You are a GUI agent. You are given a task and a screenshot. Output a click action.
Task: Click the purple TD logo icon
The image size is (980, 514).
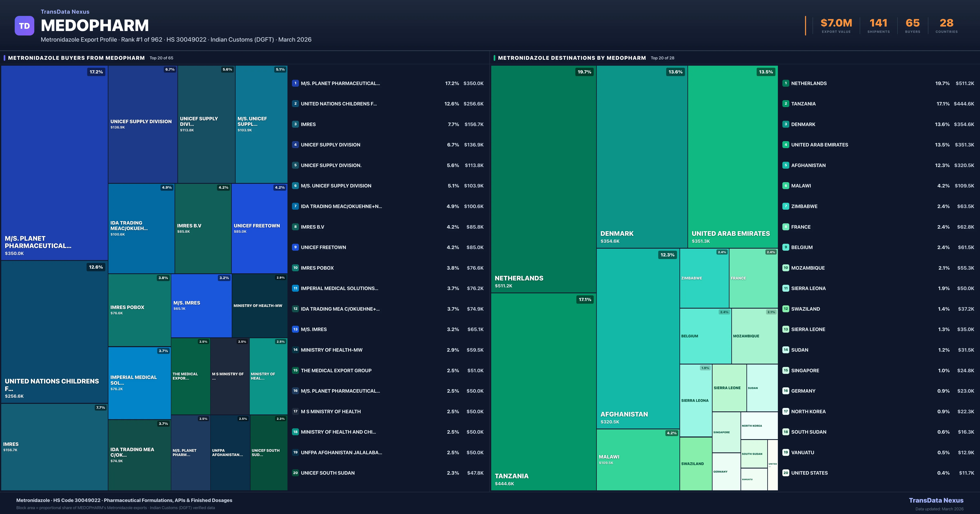pos(24,26)
